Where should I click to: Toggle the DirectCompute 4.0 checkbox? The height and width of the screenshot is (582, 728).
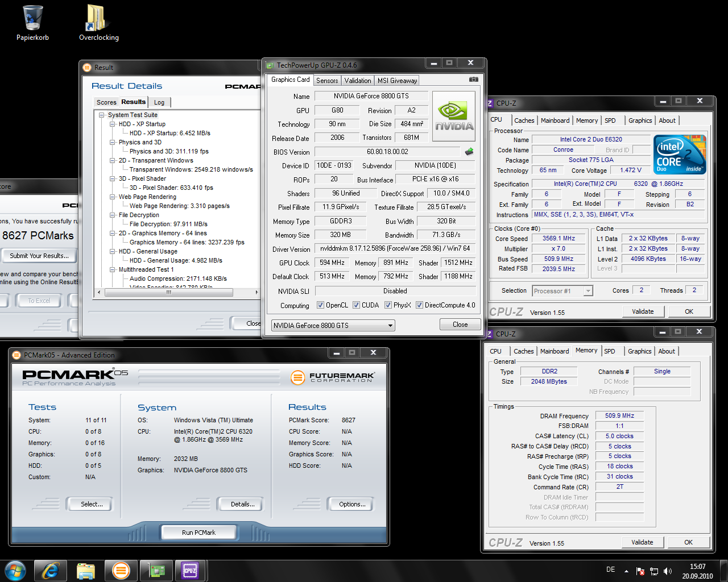pos(419,305)
